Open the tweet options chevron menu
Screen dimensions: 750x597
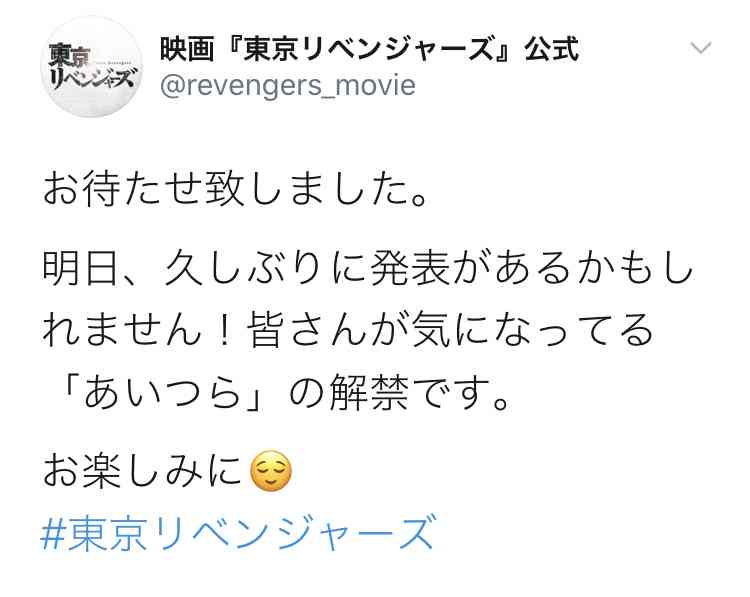701,48
